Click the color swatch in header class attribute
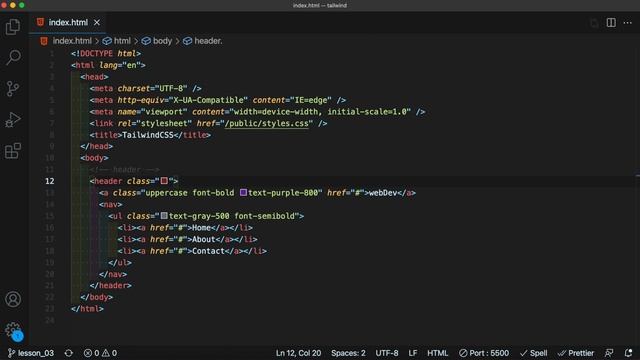640x360 pixels. coord(164,180)
